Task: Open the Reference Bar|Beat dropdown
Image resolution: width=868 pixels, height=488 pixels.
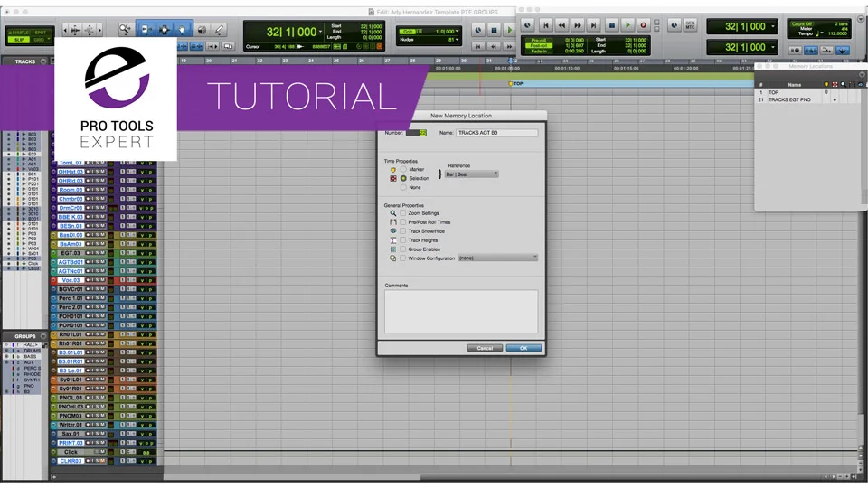Action: point(472,174)
